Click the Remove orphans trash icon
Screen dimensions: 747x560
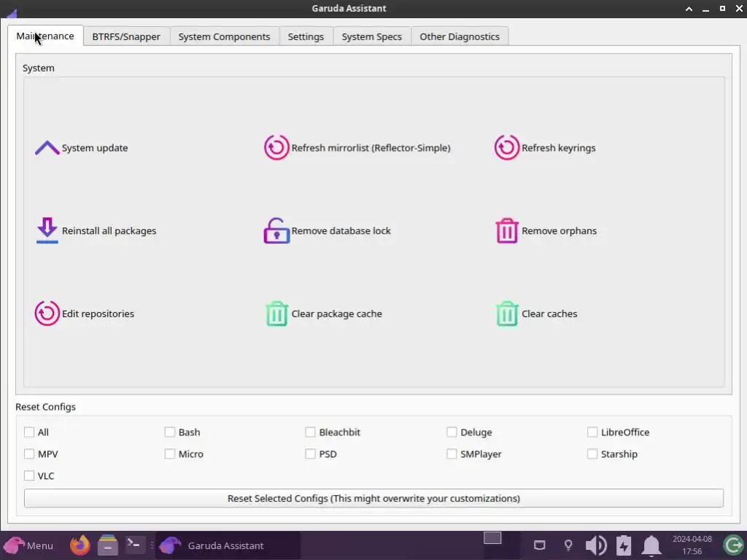(506, 230)
